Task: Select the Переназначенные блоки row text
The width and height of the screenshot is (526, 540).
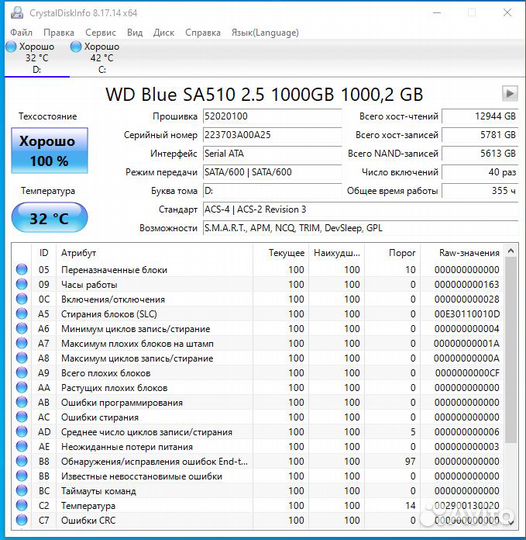Action: click(114, 270)
